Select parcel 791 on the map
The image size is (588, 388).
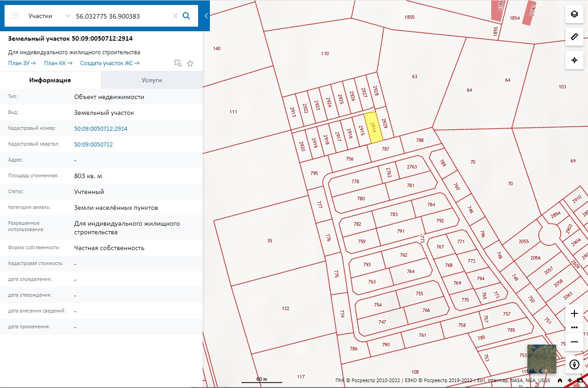tap(401, 231)
